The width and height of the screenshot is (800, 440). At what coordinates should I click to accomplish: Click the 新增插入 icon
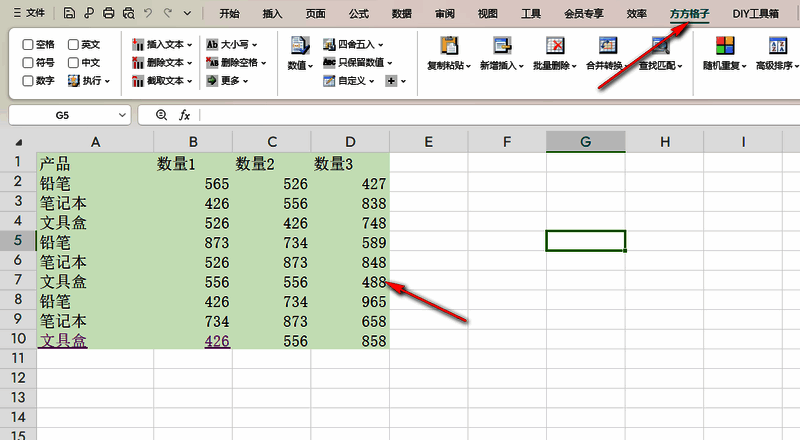coord(502,45)
